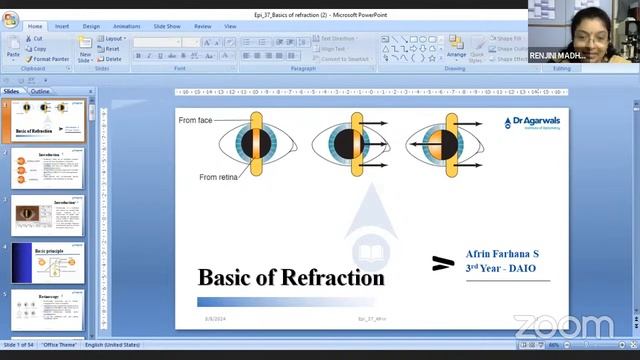640x360 pixels.
Task: Toggle Center text alignment
Action: tap(257, 56)
